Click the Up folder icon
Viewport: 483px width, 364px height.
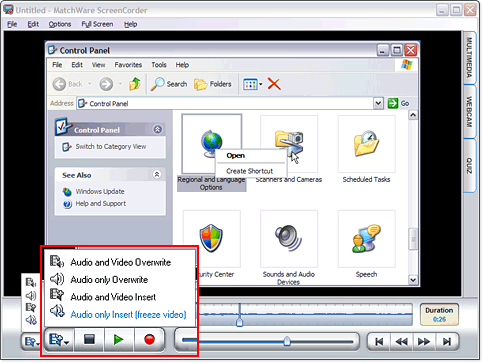tap(135, 84)
